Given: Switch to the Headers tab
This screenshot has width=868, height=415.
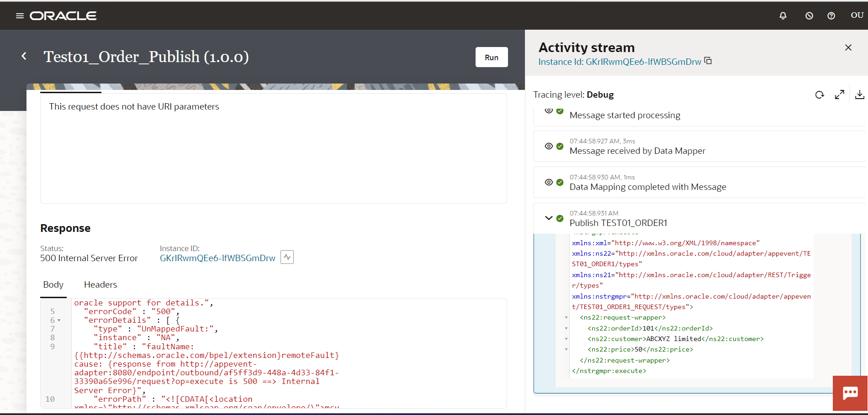Looking at the screenshot, I should pos(101,284).
